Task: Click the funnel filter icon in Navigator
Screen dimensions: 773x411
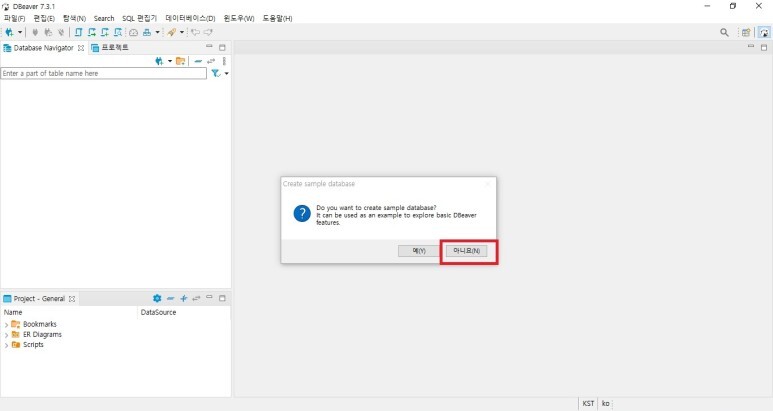Action: click(215, 73)
